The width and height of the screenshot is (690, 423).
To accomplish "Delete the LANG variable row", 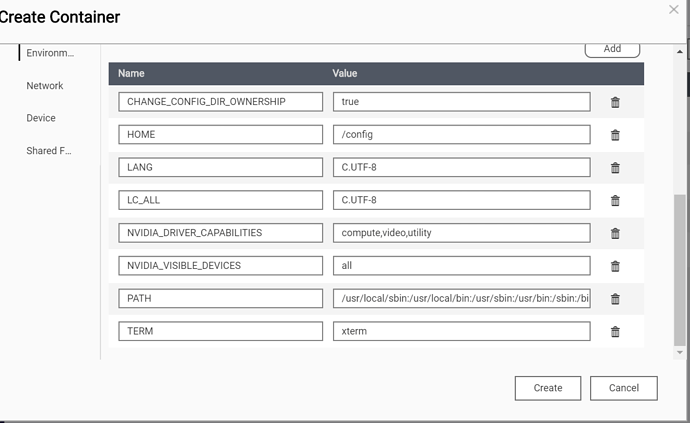I will tap(615, 168).
